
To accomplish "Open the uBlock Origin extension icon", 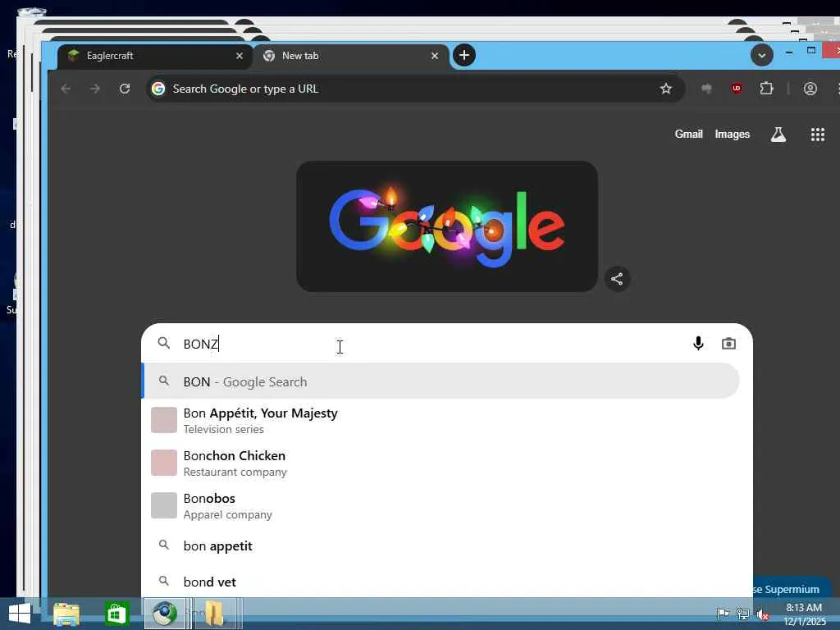I will click(x=737, y=89).
